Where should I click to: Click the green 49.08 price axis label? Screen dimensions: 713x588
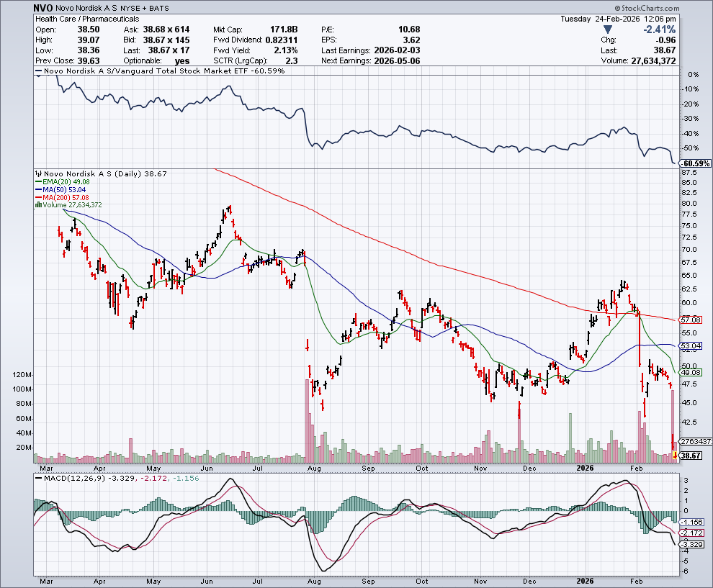[691, 373]
